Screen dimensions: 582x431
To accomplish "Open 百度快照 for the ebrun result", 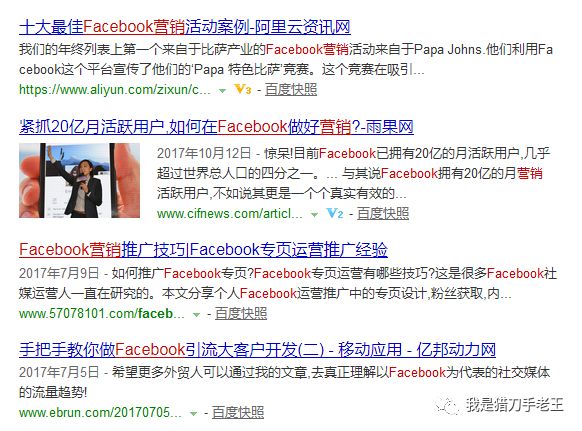I will coord(238,413).
